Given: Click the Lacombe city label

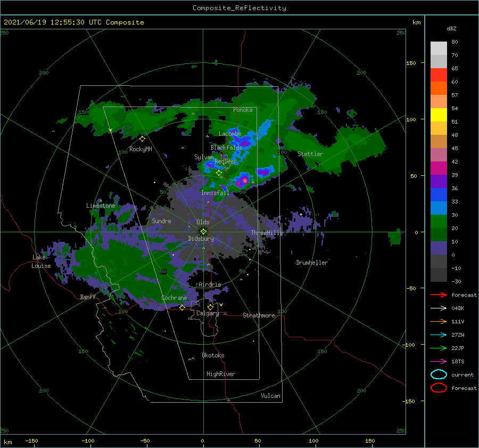Looking at the screenshot, I should point(230,134).
